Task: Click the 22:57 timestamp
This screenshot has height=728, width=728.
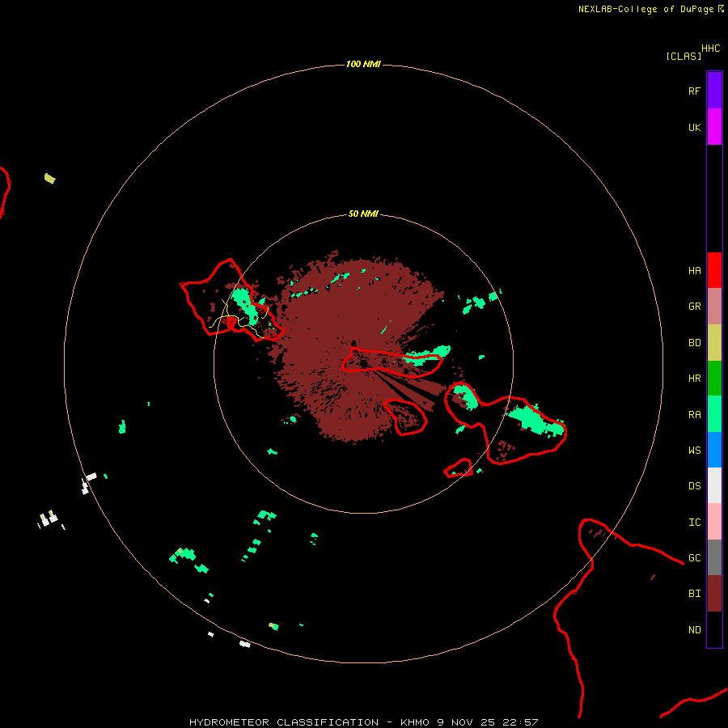Action: pyautogui.click(x=521, y=722)
